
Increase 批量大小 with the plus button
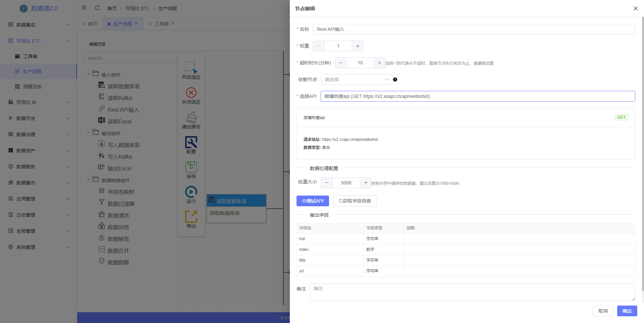click(x=366, y=183)
